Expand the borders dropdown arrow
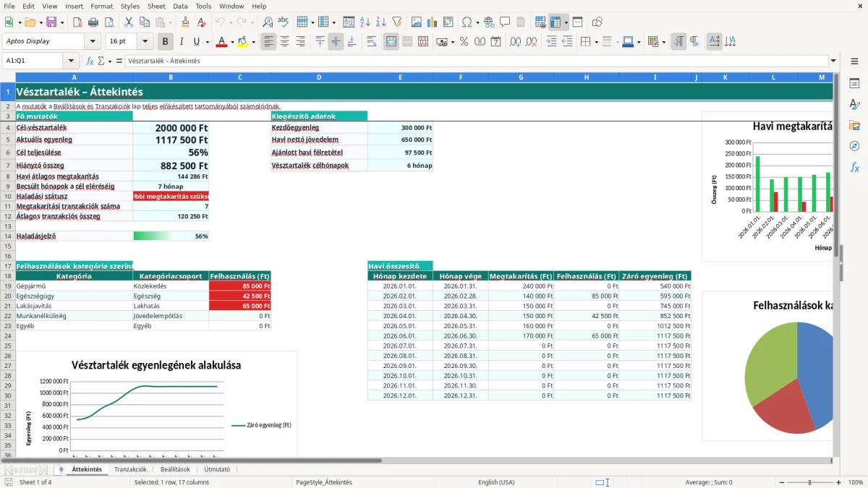Viewport: 868px width, 488px height. [597, 42]
